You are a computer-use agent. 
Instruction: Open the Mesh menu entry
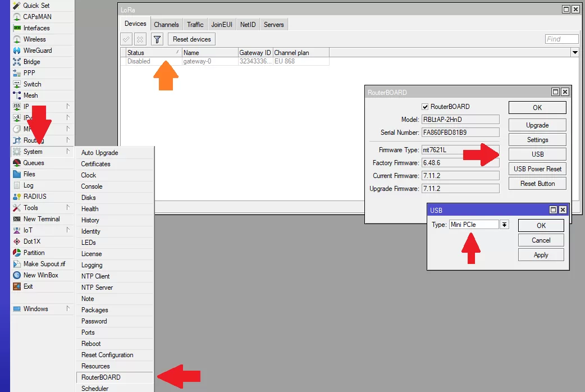[42, 95]
